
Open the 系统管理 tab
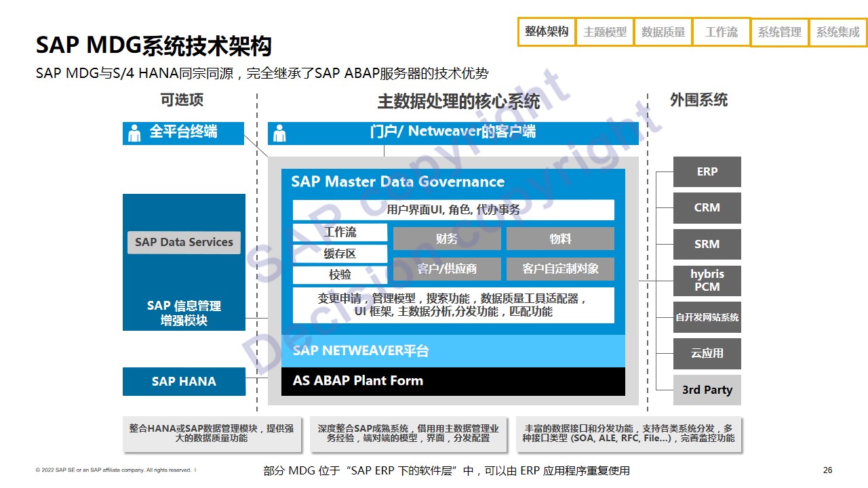[x=780, y=32]
